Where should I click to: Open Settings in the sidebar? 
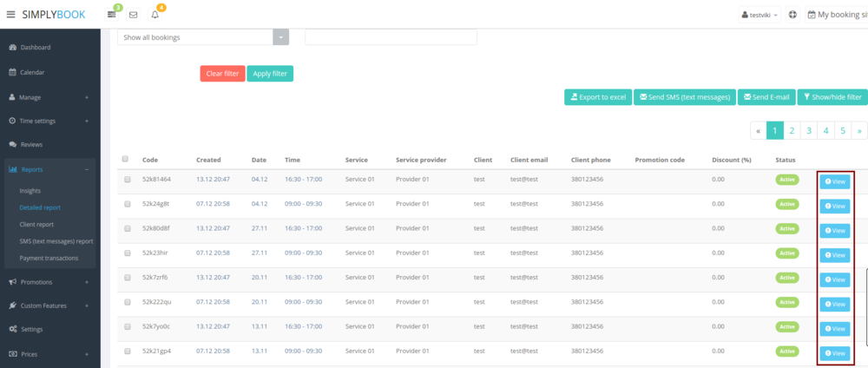click(x=32, y=329)
